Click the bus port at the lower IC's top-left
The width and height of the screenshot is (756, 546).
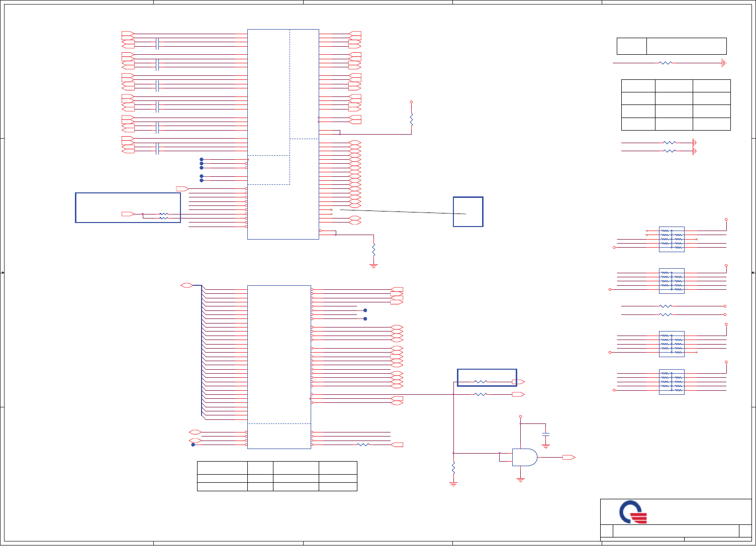coord(186,285)
